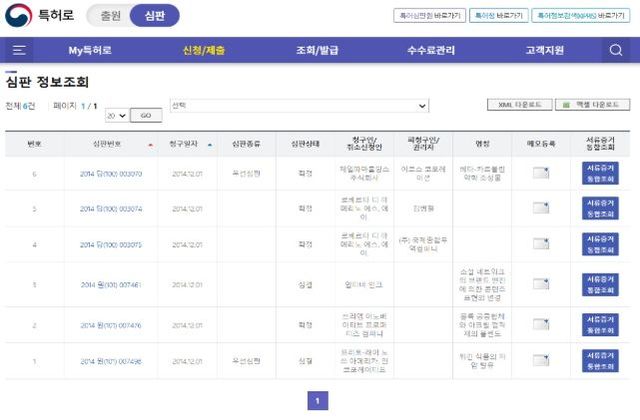Expand the 선택 combo box
Screen dimensions: 640x420
299,105
